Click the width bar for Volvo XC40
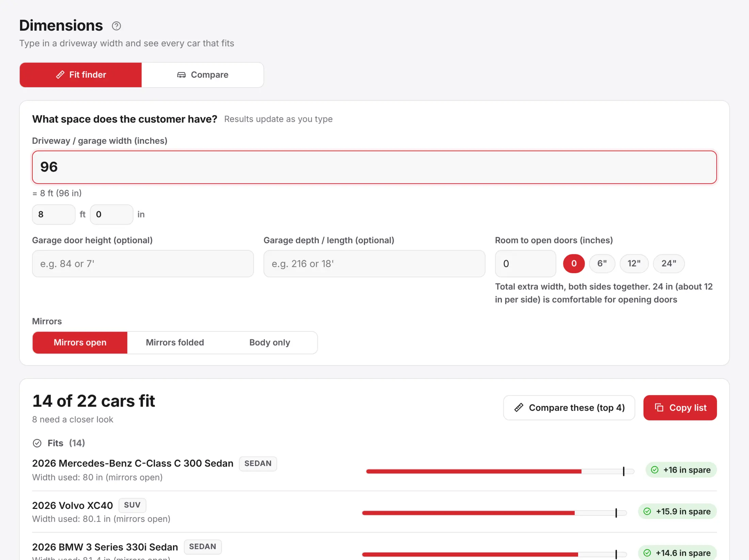 pos(494,513)
